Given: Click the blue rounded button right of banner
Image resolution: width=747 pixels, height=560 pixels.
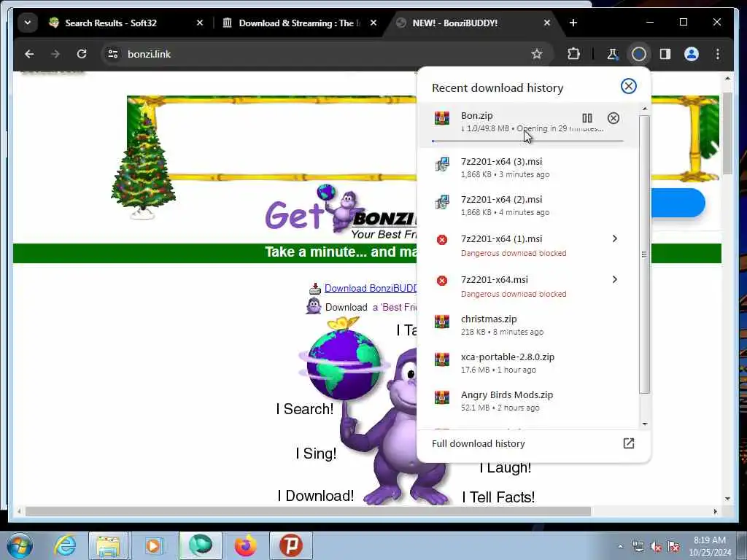Looking at the screenshot, I should 678,203.
